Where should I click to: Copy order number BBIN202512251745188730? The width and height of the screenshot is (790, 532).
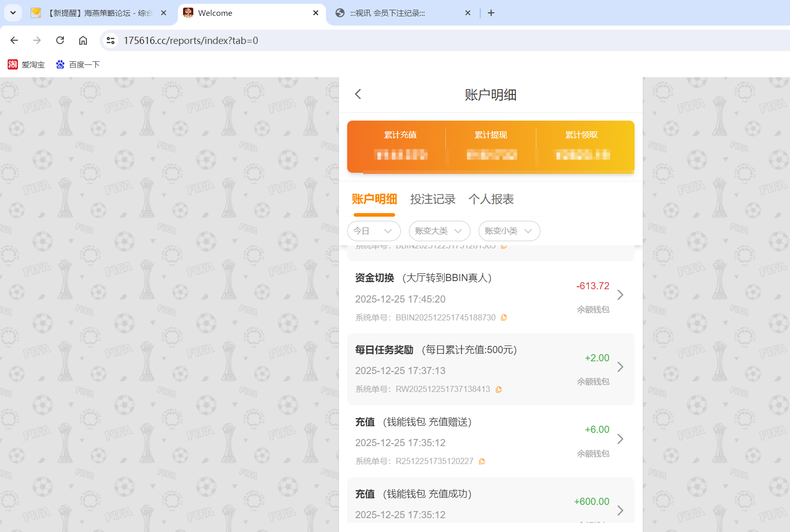[x=504, y=317]
